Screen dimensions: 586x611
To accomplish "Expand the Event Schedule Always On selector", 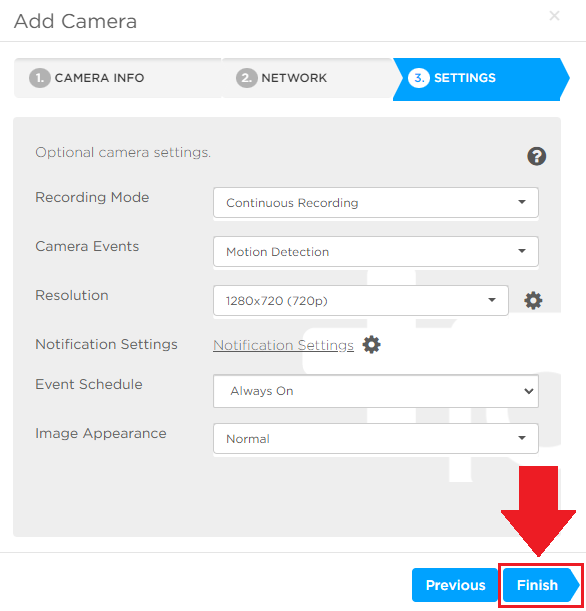I will click(376, 391).
